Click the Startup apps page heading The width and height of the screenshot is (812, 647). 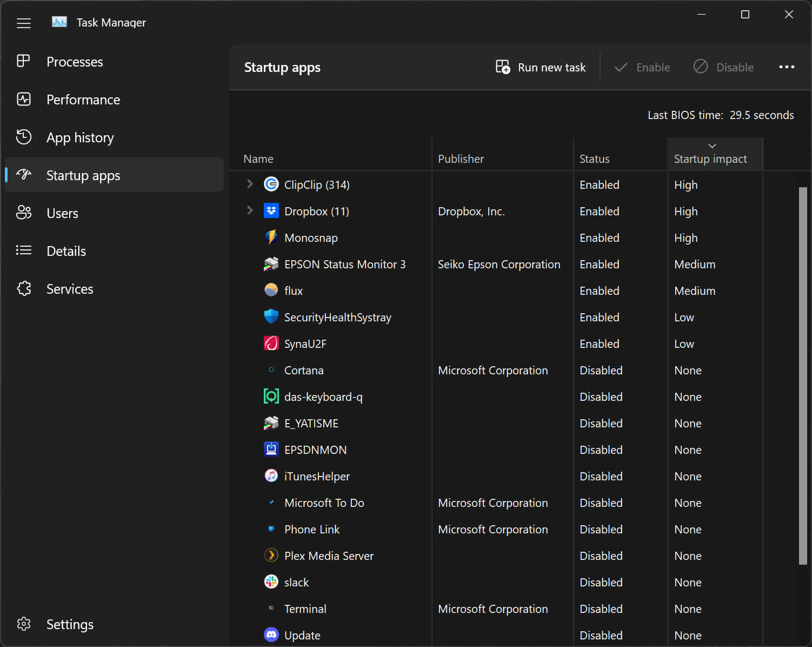tap(282, 68)
